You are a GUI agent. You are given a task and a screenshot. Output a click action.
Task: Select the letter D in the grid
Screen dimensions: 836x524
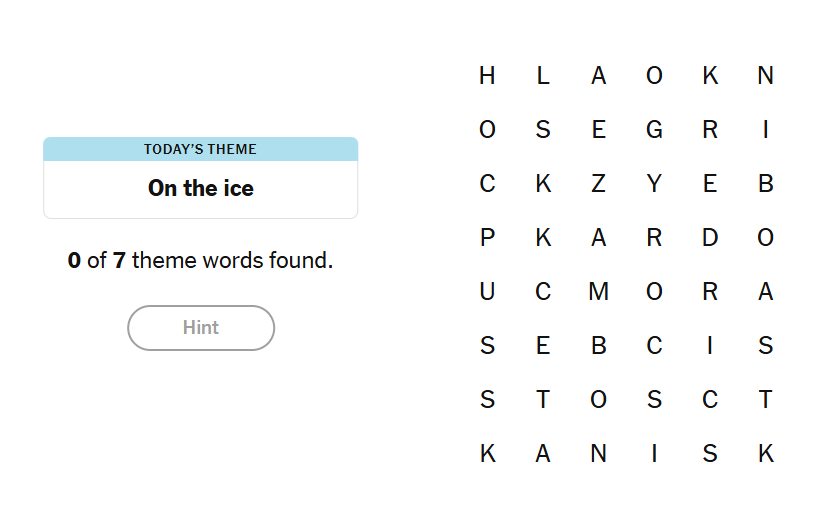point(710,238)
